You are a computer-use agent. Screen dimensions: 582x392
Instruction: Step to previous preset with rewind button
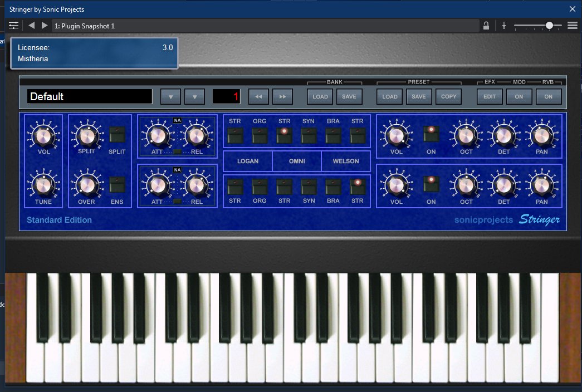[258, 96]
